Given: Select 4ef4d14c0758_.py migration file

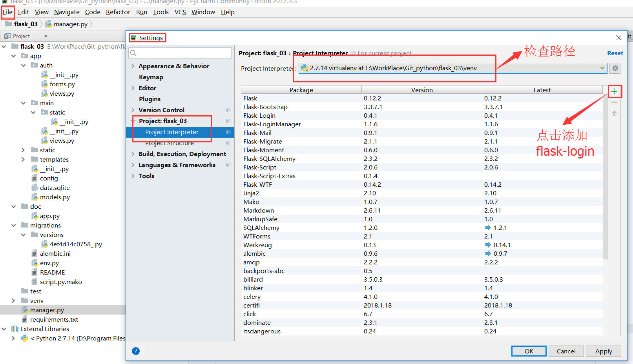Looking at the screenshot, I should tap(76, 244).
